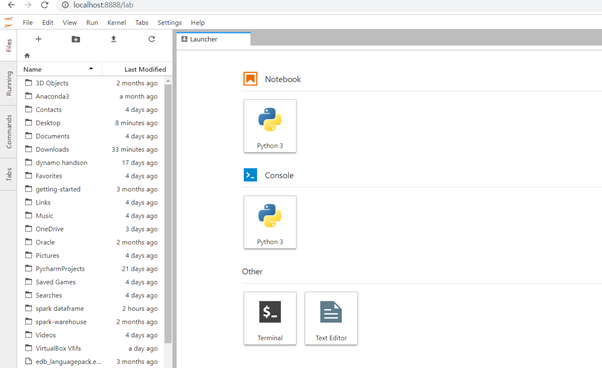
Task: Switch to the Files sidebar tab
Action: pyautogui.click(x=8, y=45)
